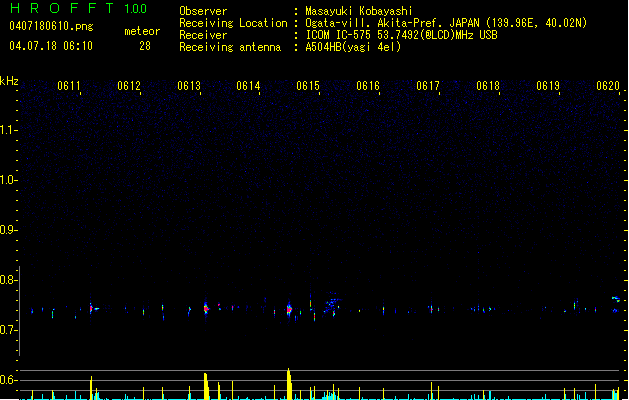Select the 0620 time marker
The height and width of the screenshot is (400, 629).
pyautogui.click(x=608, y=86)
